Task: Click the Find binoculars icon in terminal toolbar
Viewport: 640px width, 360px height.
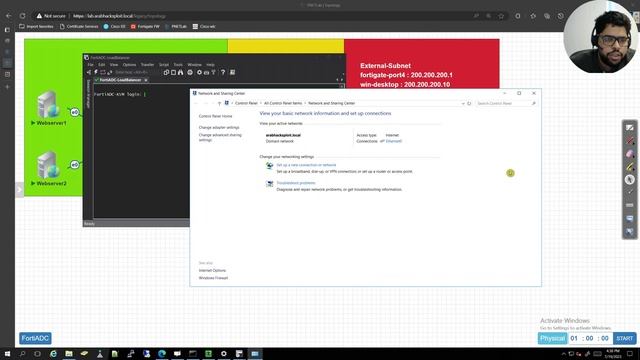Action: pyautogui.click(x=180, y=72)
